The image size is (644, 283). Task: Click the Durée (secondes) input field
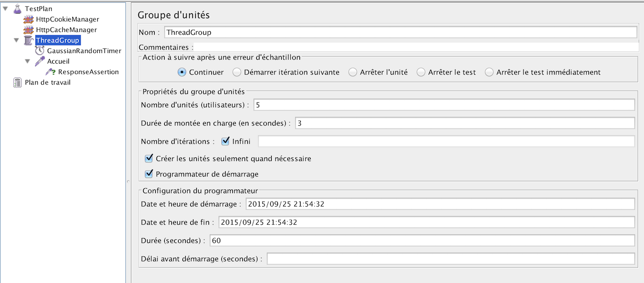click(x=421, y=240)
